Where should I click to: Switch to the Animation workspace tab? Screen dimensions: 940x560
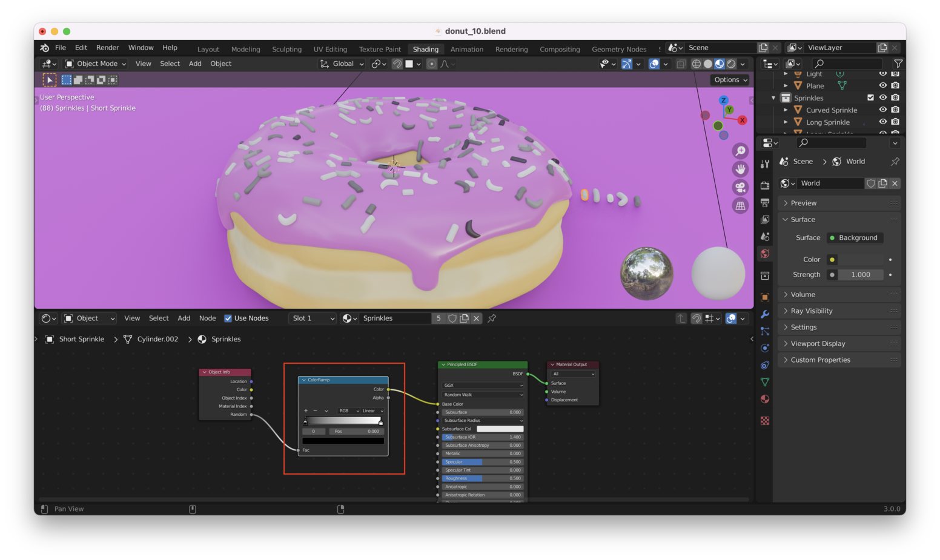[x=466, y=49]
